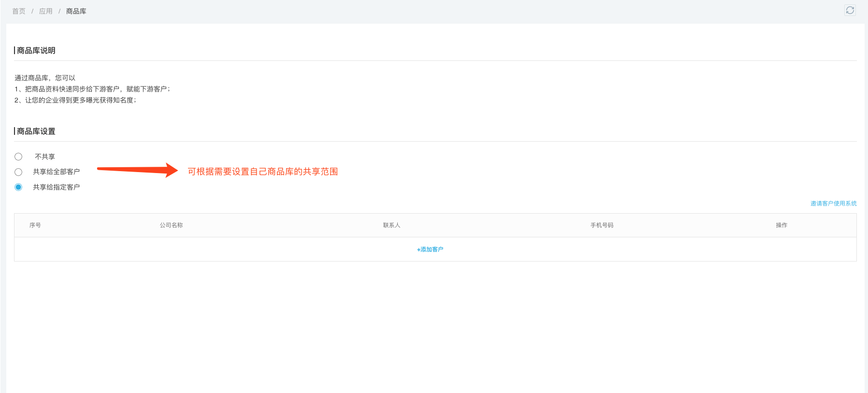Click the 手机号码 column header

point(602,225)
